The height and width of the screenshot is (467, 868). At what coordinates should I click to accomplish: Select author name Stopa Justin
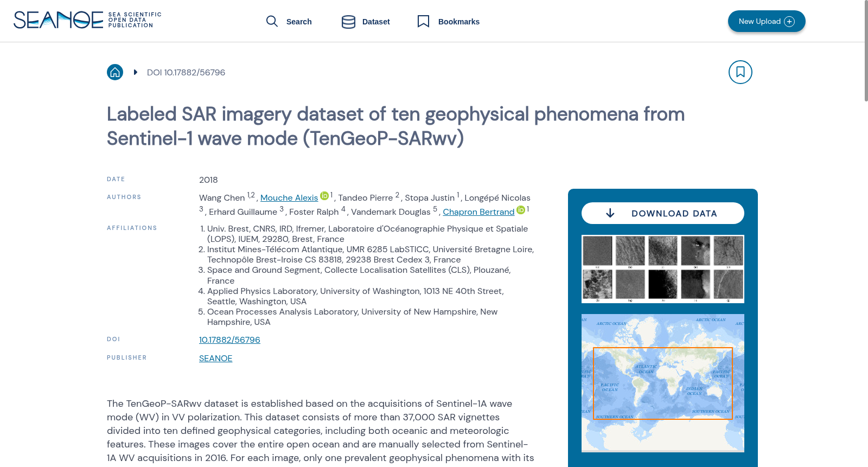(430, 198)
